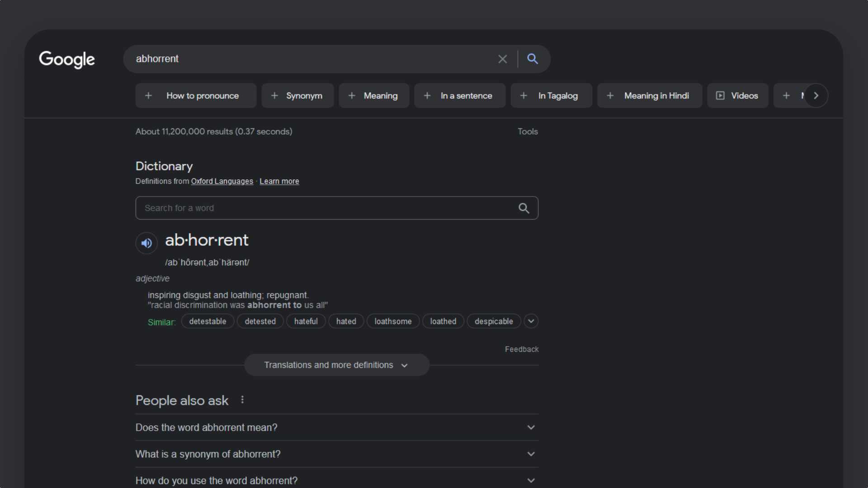Open People also ask three-dot options
The width and height of the screenshot is (868, 488).
pos(242,400)
